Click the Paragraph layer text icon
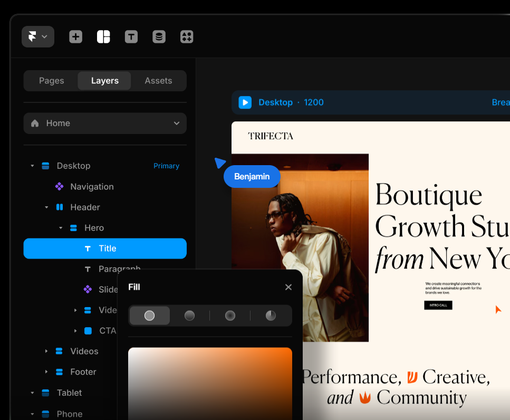This screenshot has height=420, width=510. 88,269
